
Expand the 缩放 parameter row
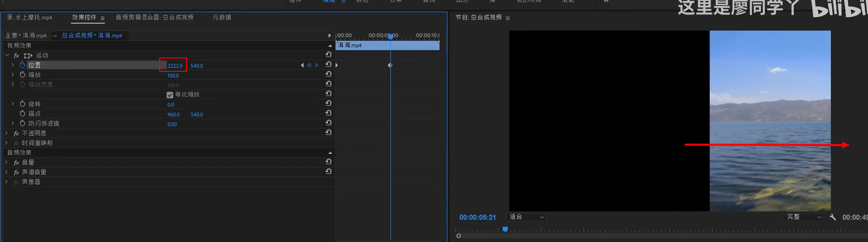pyautogui.click(x=13, y=75)
